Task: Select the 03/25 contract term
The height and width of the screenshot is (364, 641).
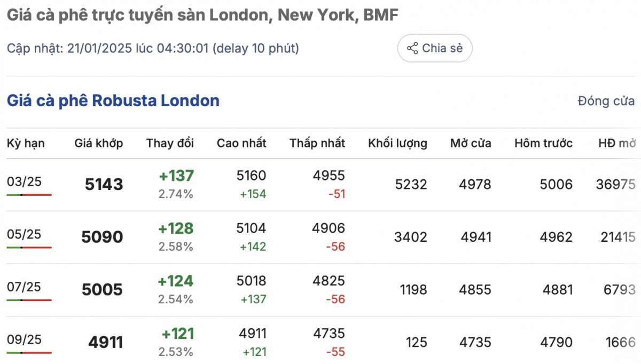Action: click(x=24, y=181)
